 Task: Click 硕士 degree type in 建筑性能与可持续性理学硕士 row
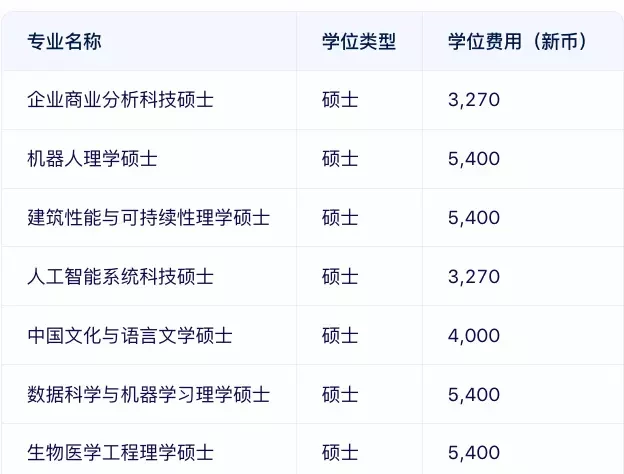coord(340,218)
